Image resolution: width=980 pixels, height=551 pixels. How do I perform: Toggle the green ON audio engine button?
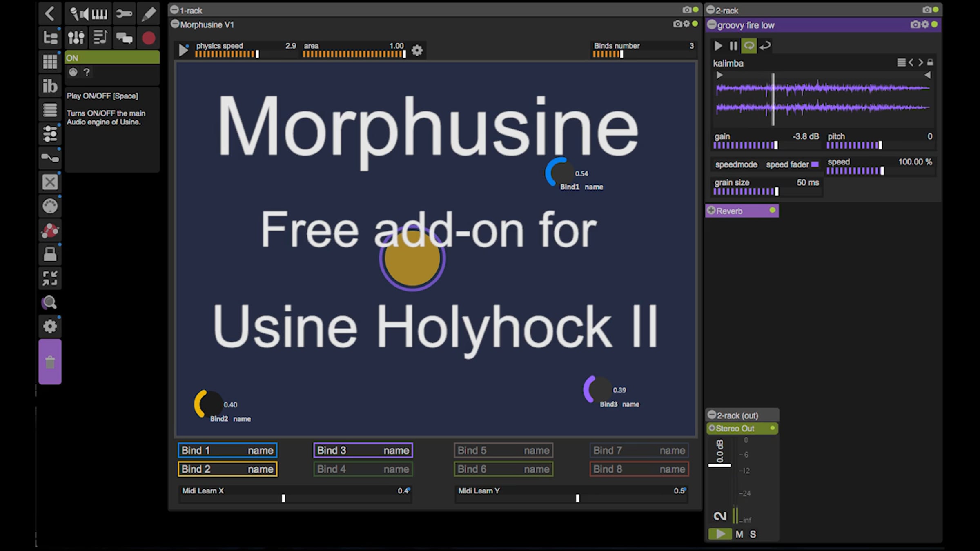112,58
